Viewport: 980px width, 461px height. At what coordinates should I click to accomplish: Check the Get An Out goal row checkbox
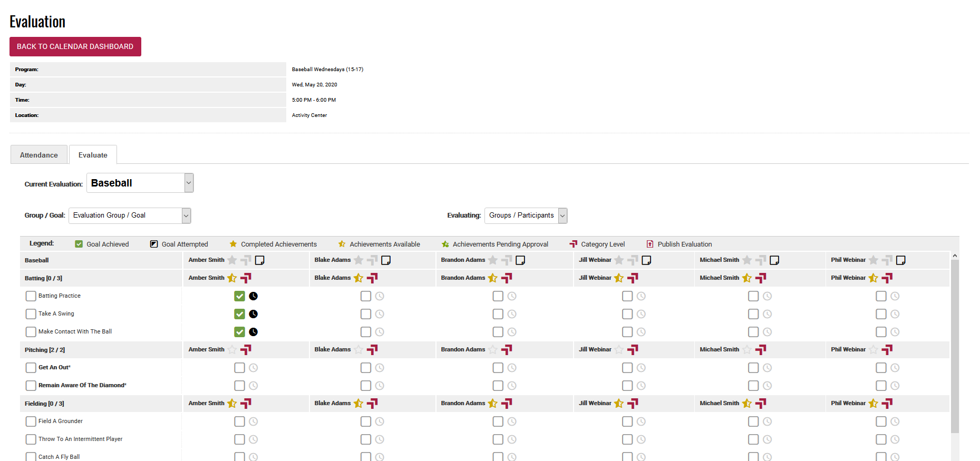(31, 368)
